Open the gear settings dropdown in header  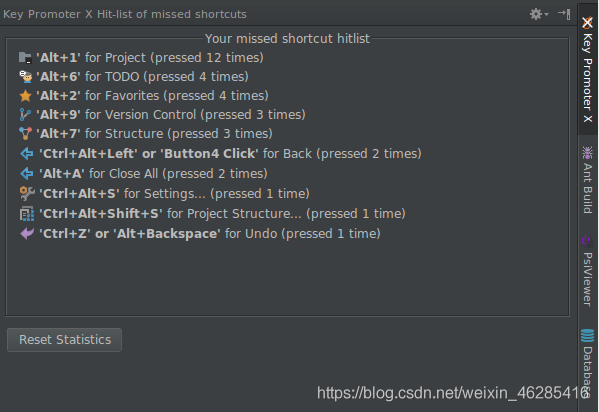(x=539, y=15)
